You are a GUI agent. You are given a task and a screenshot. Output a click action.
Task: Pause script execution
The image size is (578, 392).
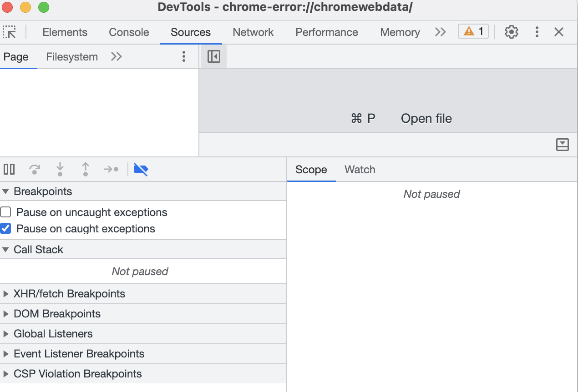pos(9,169)
